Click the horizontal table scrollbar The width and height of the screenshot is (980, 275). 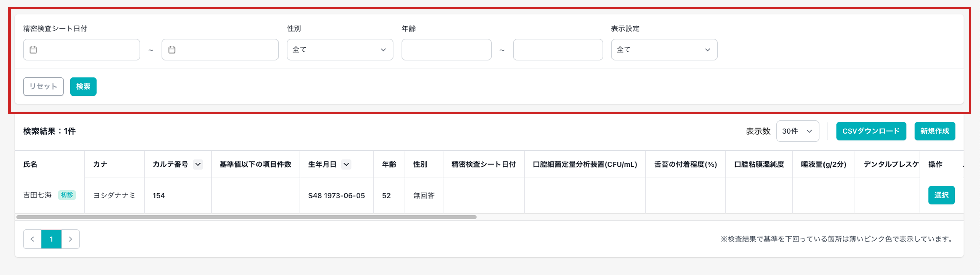point(247,217)
